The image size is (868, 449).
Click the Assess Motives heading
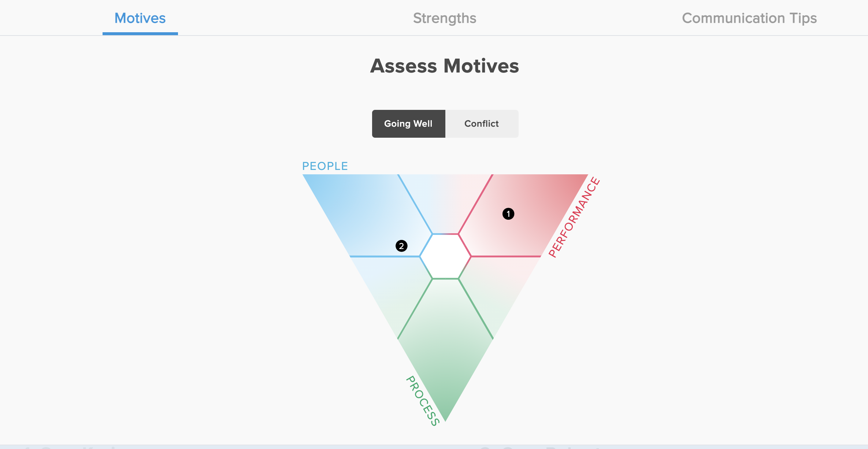(x=444, y=66)
